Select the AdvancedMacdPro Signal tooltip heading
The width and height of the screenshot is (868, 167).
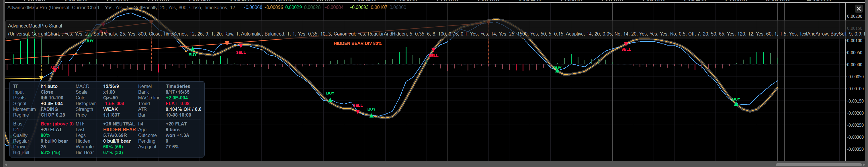coord(35,25)
